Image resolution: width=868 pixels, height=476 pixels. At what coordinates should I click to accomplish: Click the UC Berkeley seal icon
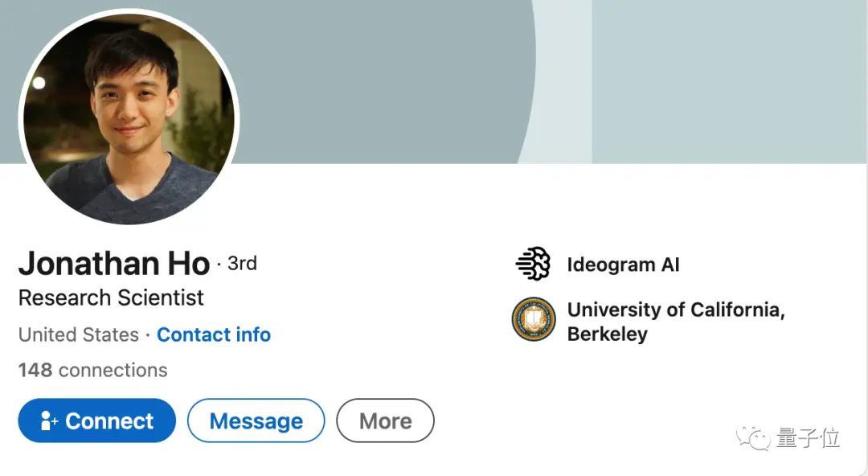(x=533, y=319)
